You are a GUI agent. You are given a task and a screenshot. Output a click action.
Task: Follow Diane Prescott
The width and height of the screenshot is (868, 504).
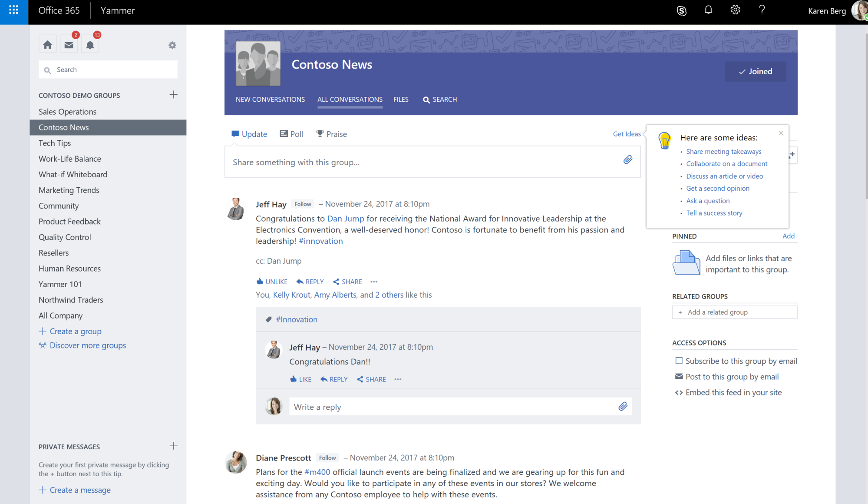pos(327,458)
